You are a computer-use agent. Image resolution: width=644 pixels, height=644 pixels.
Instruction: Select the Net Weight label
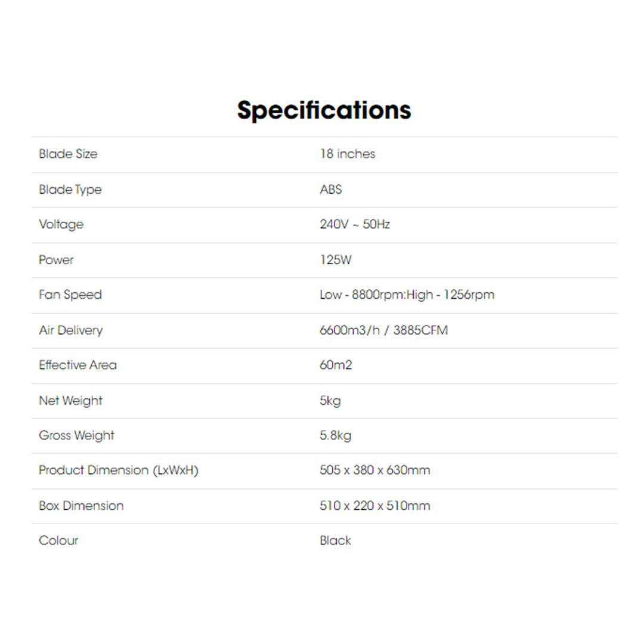(x=70, y=401)
